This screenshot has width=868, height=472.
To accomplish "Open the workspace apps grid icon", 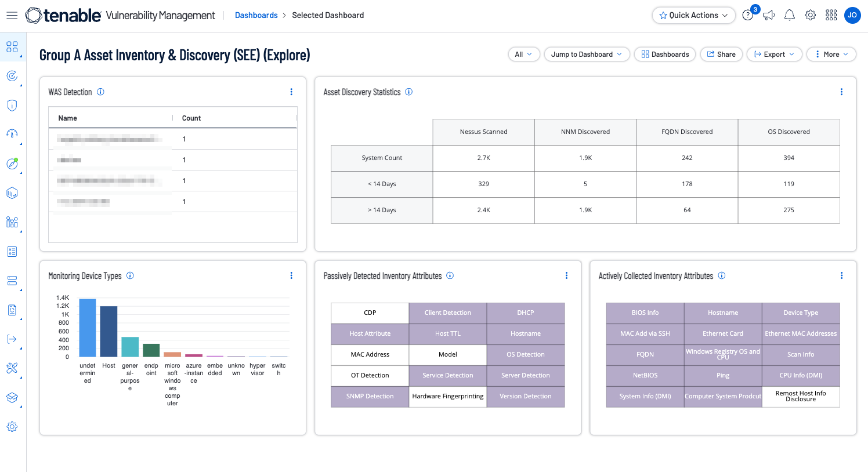I will click(831, 16).
